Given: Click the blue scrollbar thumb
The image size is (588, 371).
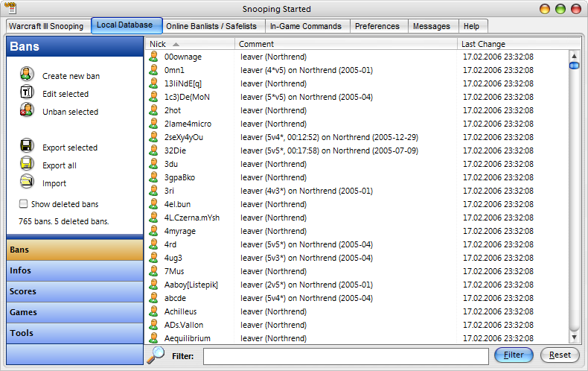Looking at the screenshot, I should point(574,66).
